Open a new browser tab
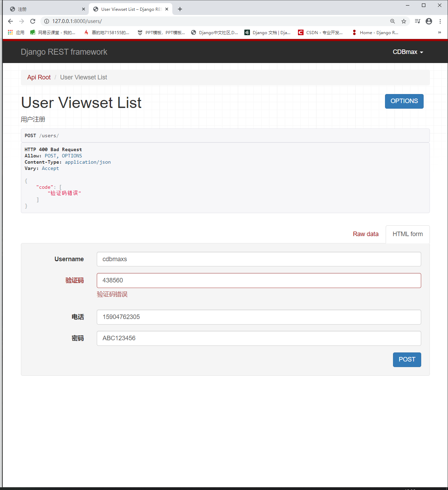 click(180, 9)
